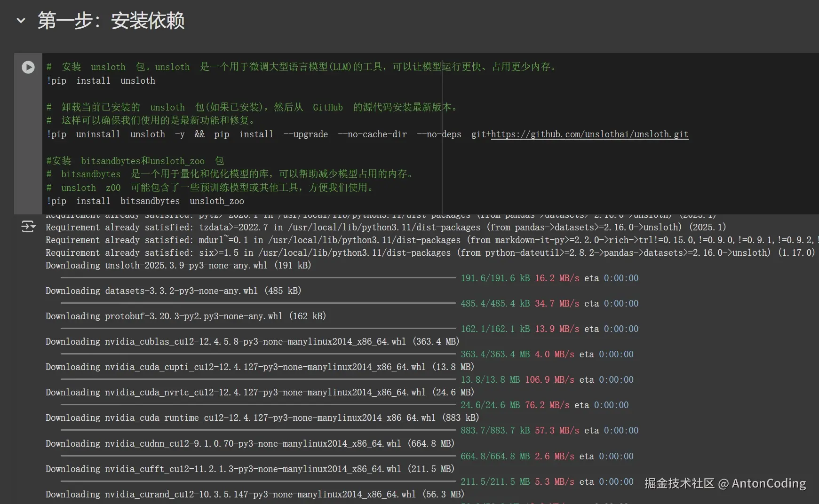Viewport: 819px width, 504px height.
Task: Click the "24.6/24.6 MB" progress readout
Action: pyautogui.click(x=490, y=405)
